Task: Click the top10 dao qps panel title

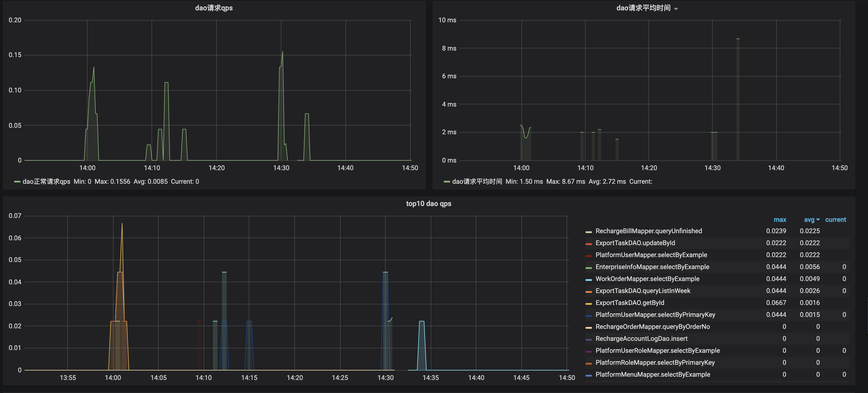Action: (x=428, y=203)
